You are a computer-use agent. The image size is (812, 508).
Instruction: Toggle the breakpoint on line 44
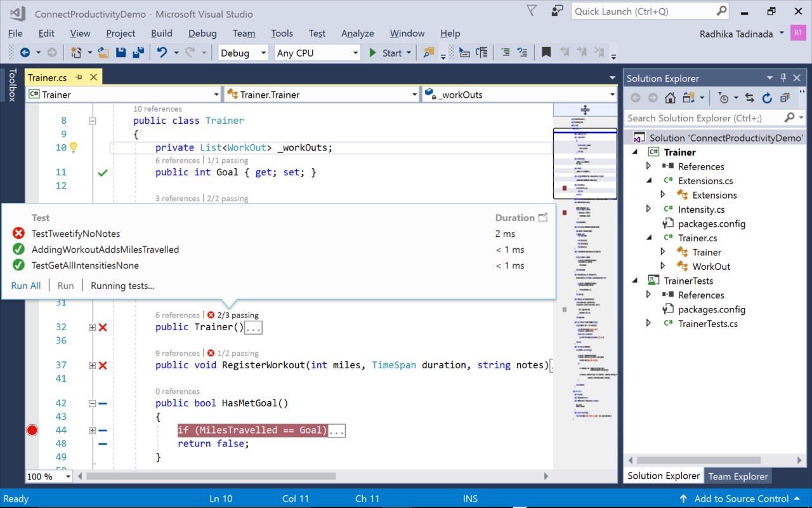tap(32, 430)
